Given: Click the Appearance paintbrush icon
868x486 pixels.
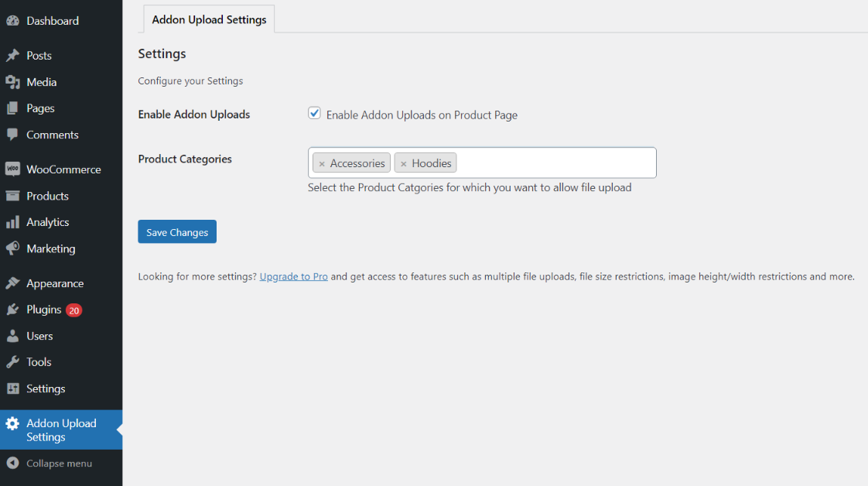Looking at the screenshot, I should tap(12, 283).
